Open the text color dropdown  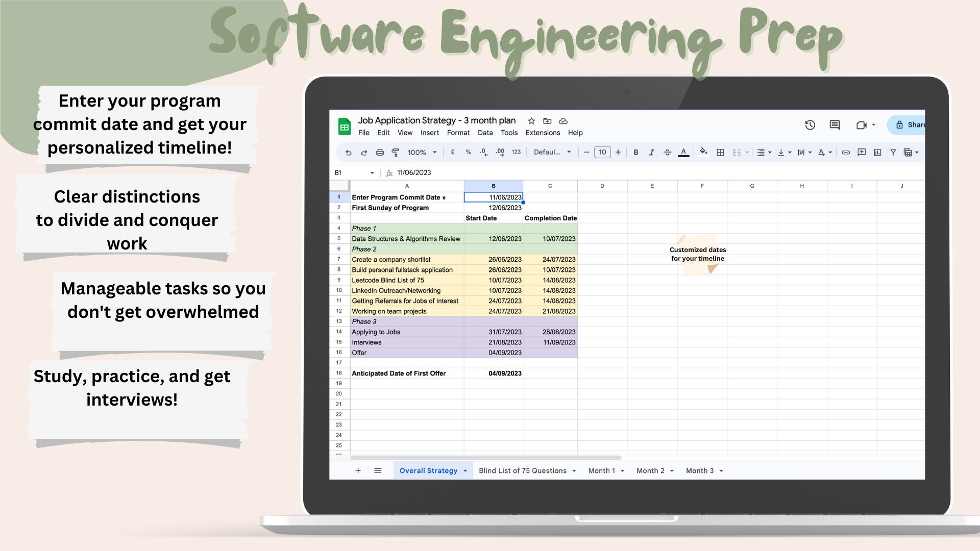pyautogui.click(x=683, y=152)
